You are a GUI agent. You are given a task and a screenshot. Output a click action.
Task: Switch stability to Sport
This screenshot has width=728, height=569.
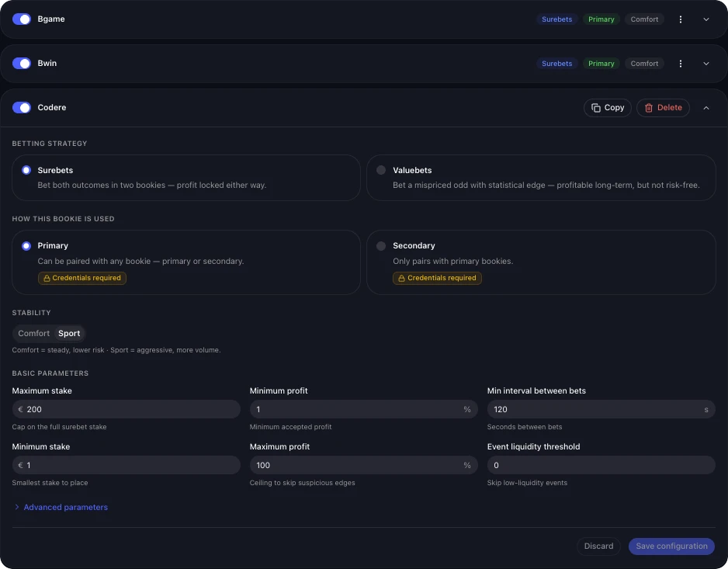coord(69,334)
